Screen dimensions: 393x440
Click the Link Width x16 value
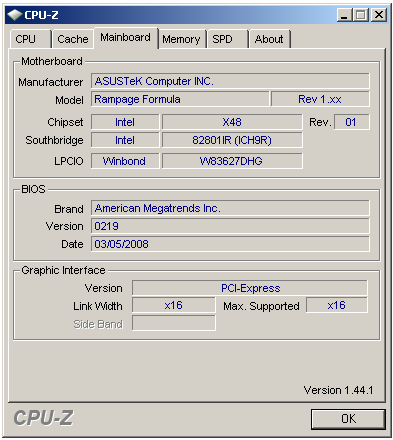174,305
